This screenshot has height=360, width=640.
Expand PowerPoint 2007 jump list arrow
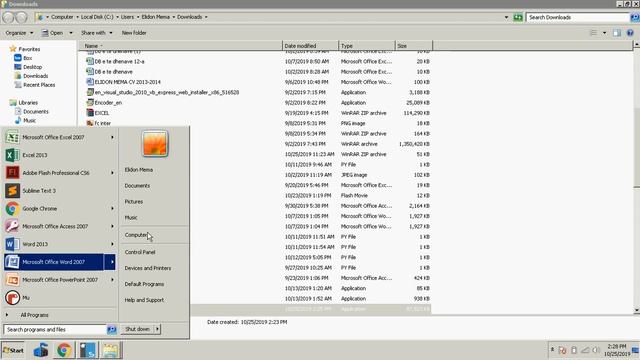(112, 280)
